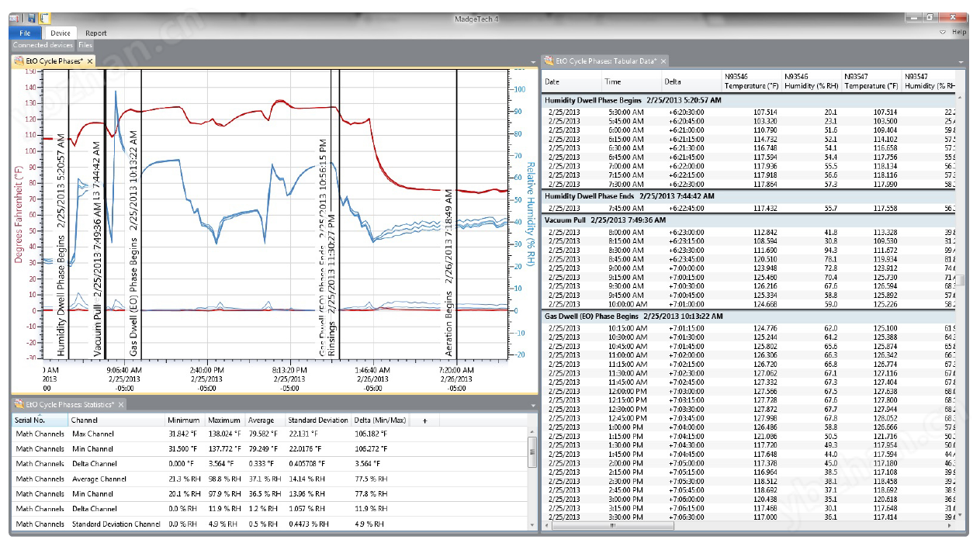Open the Tabular Data panel dropdown arrow
The height and width of the screenshot is (543, 980).
point(961,61)
